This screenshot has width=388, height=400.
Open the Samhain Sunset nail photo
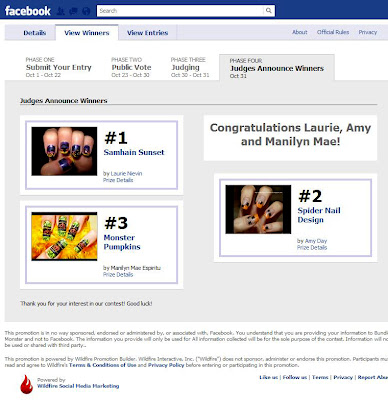[x=64, y=151]
